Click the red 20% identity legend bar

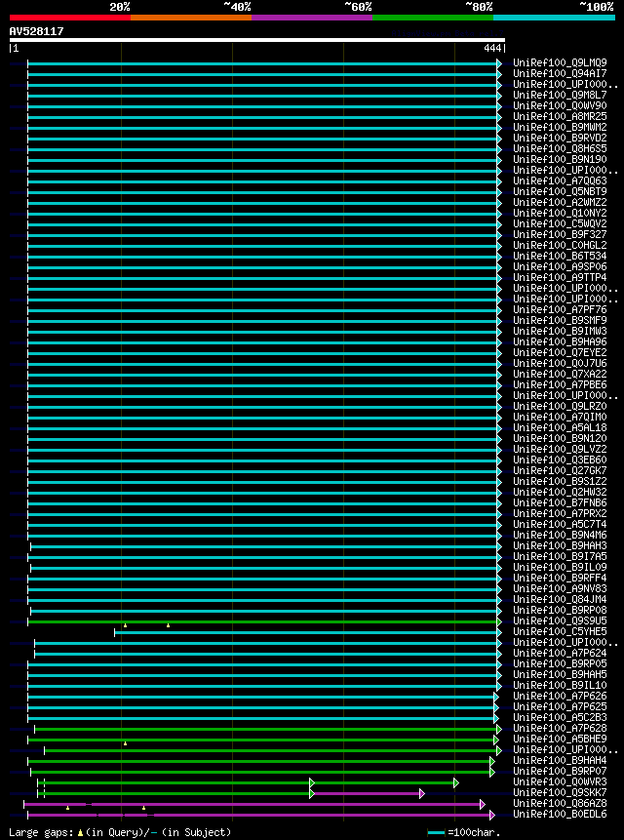tap(70, 18)
